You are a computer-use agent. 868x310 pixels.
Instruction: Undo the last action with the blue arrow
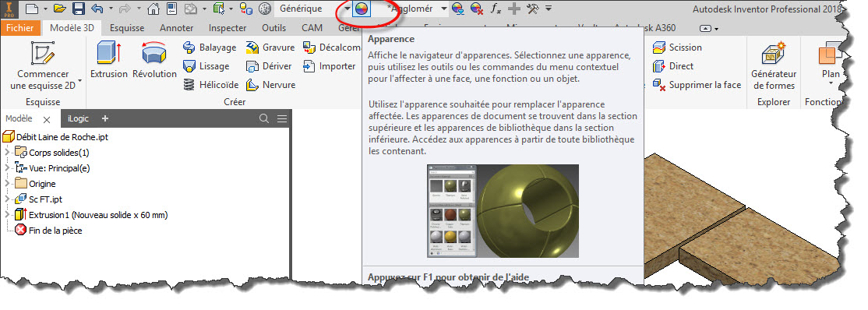[97, 9]
